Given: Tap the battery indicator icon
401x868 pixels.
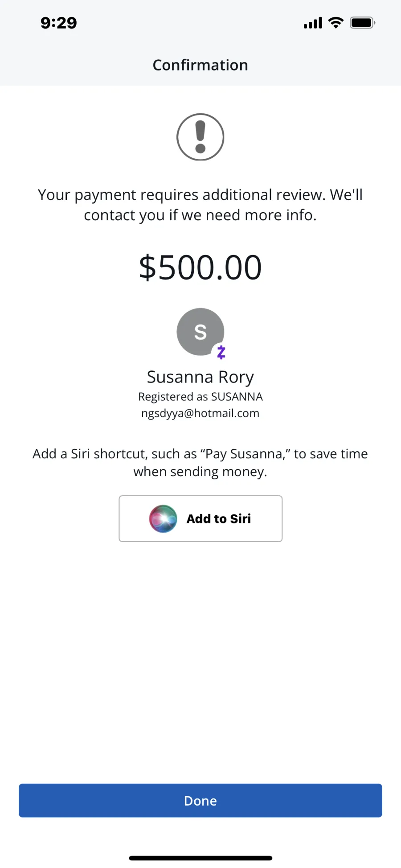Looking at the screenshot, I should click(x=363, y=23).
